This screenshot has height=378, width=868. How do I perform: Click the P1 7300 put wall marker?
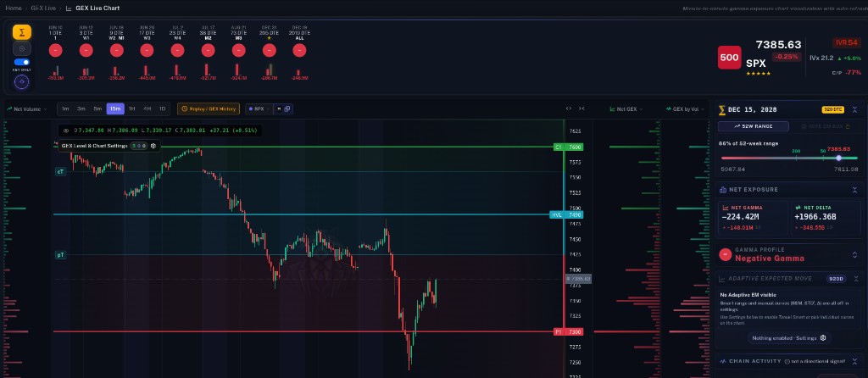click(567, 332)
